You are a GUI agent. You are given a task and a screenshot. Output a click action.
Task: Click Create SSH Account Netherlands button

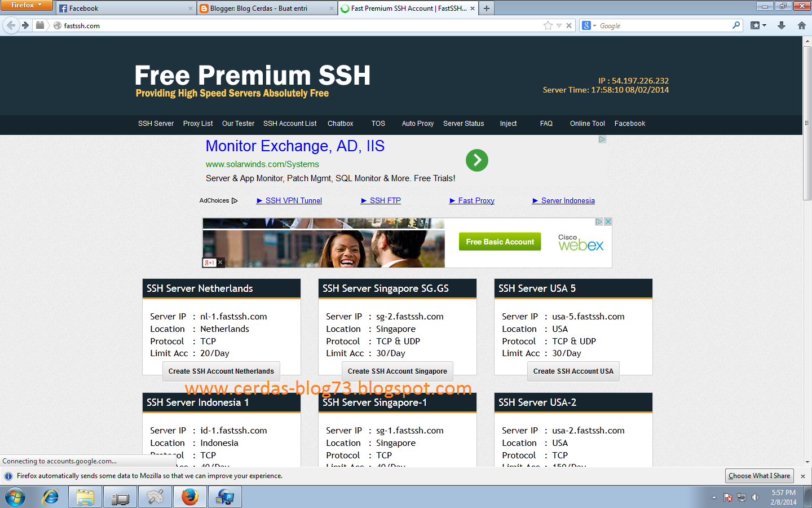pyautogui.click(x=221, y=371)
